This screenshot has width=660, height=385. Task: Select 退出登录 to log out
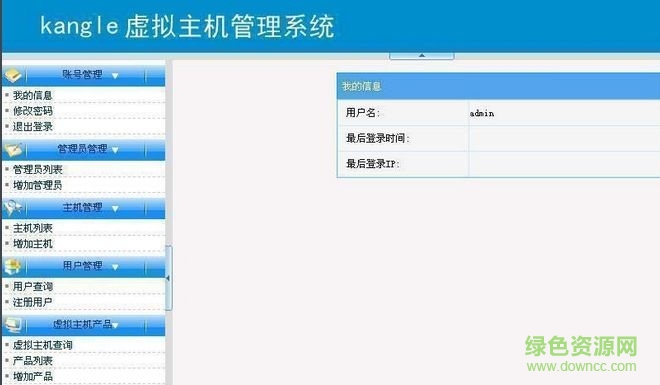pos(33,126)
